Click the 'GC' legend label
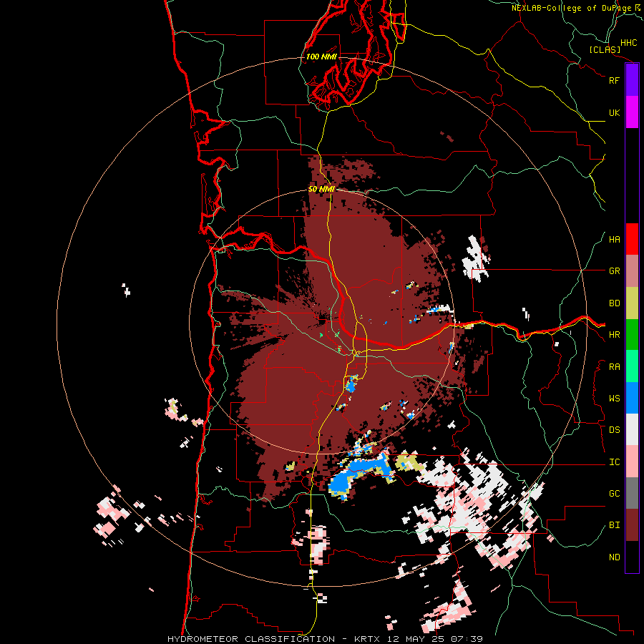644x644 pixels. [614, 494]
